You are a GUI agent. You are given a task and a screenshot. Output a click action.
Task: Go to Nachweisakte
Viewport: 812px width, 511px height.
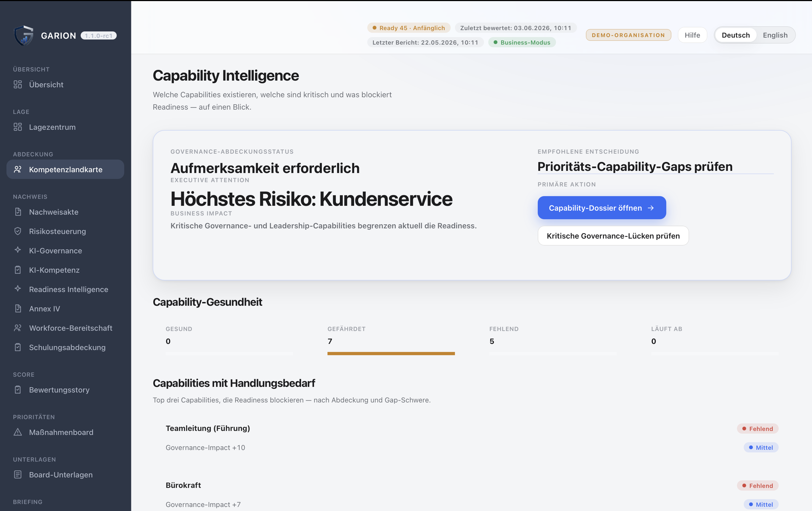65,212
